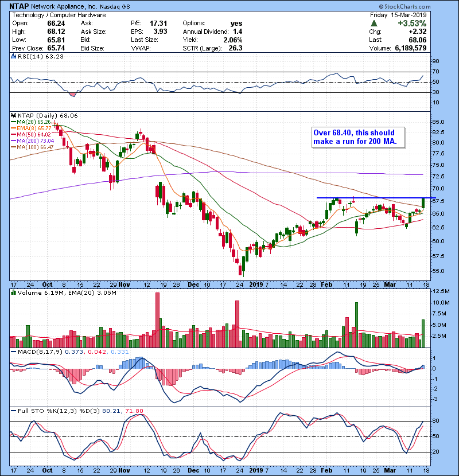Click the RSI(14) indicator icon

pyautogui.click(x=14, y=56)
